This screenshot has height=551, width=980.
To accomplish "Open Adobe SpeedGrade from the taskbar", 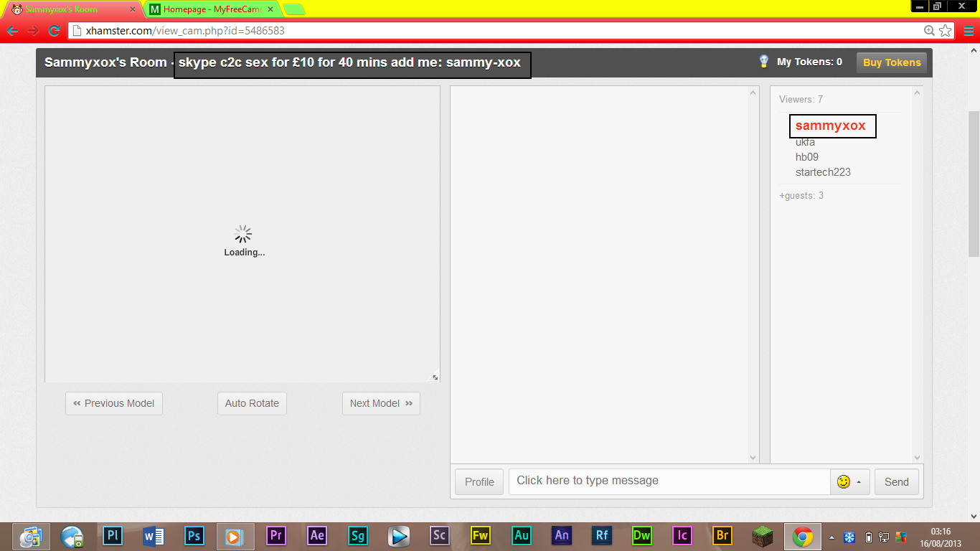I will [x=358, y=535].
